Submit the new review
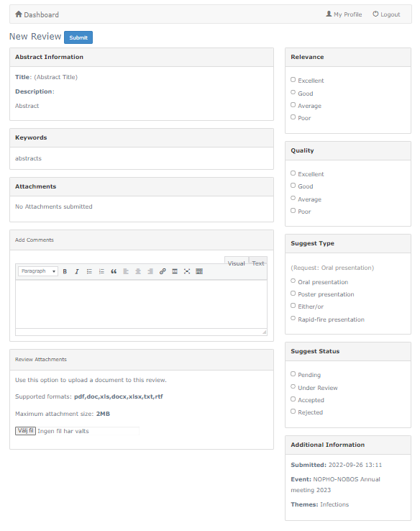Viewport: 420px width, 531px height. tap(78, 37)
